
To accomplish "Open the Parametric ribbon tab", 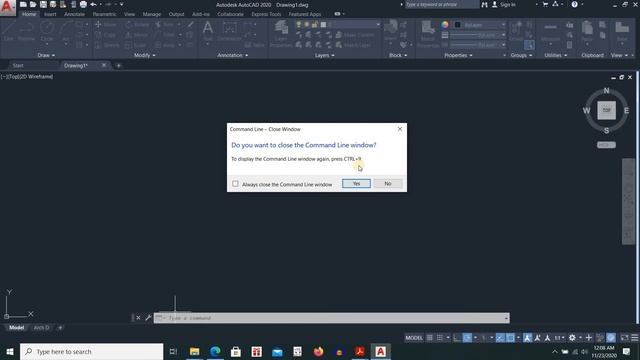I will (104, 14).
